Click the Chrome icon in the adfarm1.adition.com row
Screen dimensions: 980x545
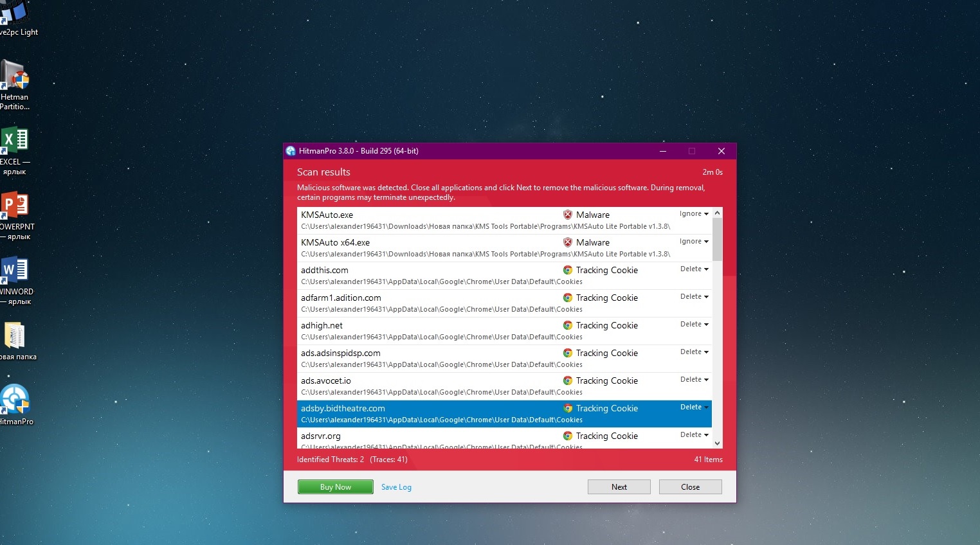click(568, 298)
